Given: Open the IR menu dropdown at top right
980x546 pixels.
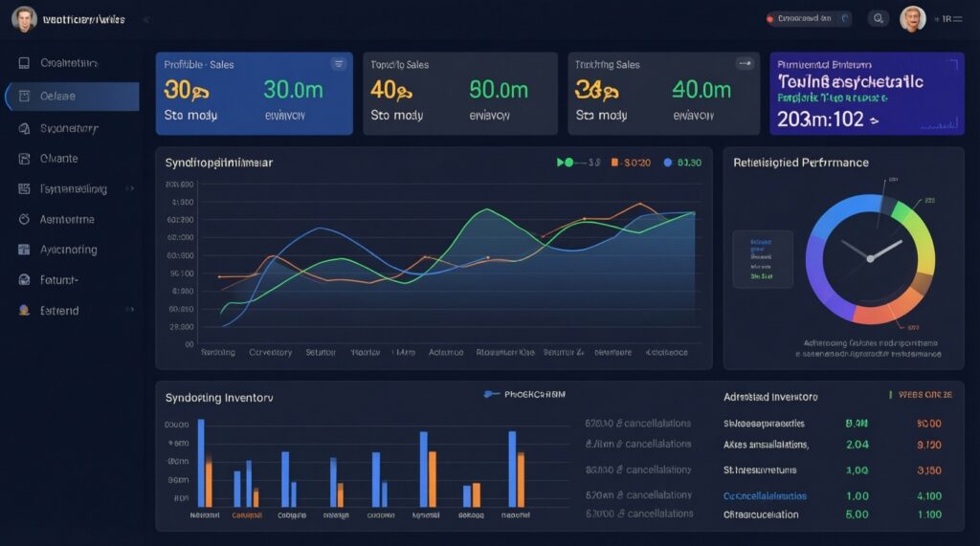Looking at the screenshot, I should click(948, 19).
